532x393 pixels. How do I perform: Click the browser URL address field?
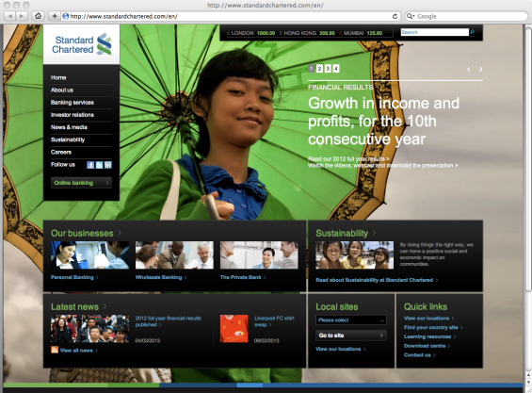coord(231,16)
